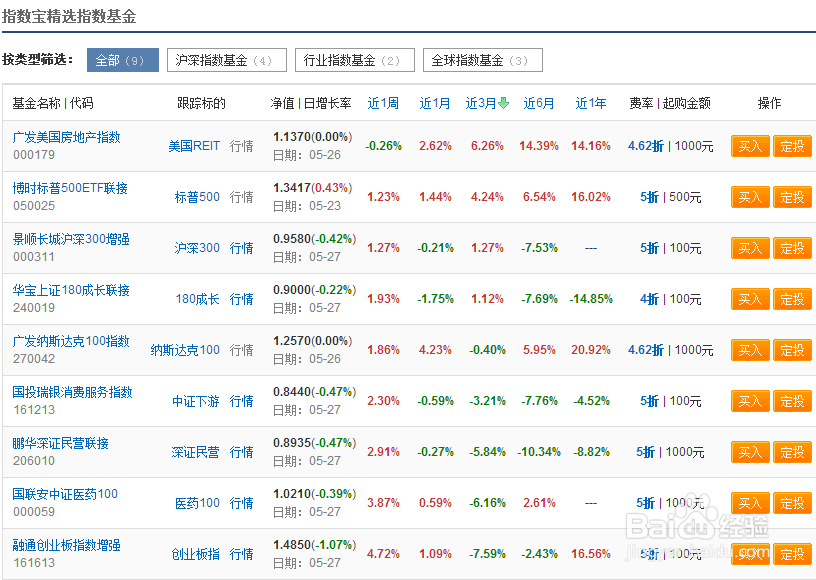Image resolution: width=816 pixels, height=580 pixels.
Task: Click 4折 rate for 华宝上证180成长联接
Action: (649, 299)
